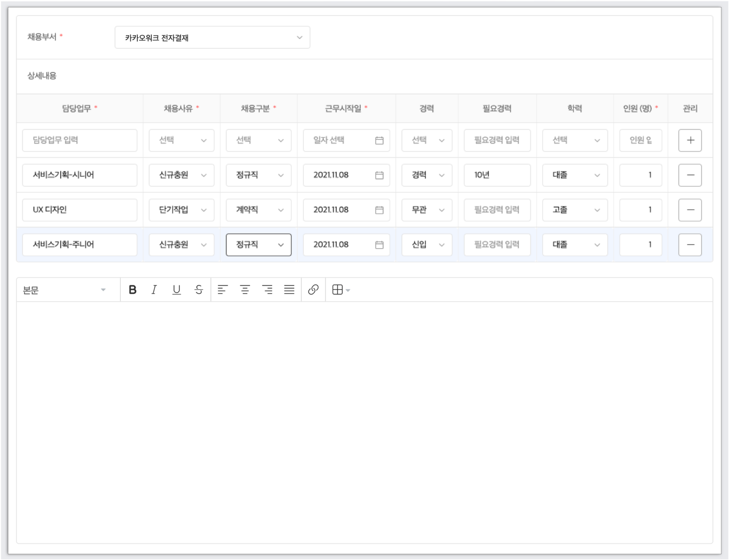Viewport: 729px width, 560px height.
Task: Click the 10년 필요경력 input field
Action: (x=497, y=175)
